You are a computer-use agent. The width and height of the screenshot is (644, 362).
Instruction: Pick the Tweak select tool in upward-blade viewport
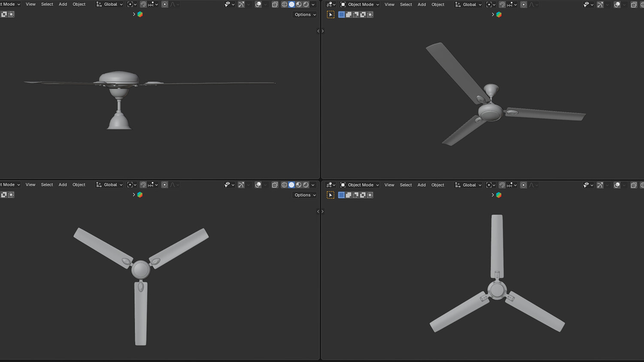pos(331,195)
